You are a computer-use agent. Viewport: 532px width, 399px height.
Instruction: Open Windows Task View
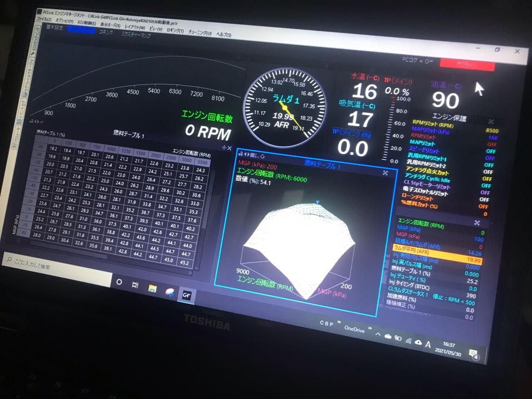(x=135, y=286)
